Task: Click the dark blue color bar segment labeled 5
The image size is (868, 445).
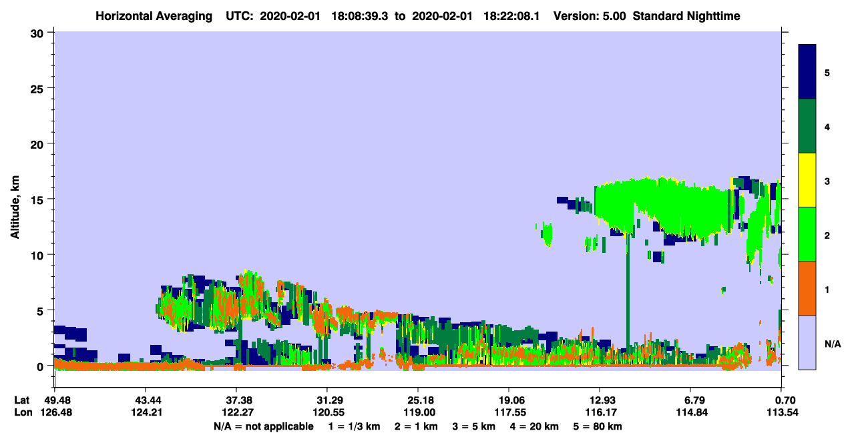Action: pos(807,72)
